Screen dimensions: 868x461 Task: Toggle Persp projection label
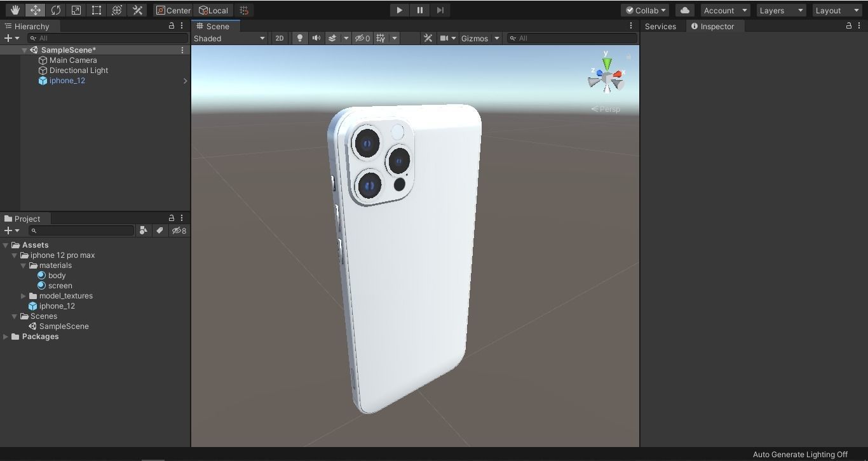point(606,109)
